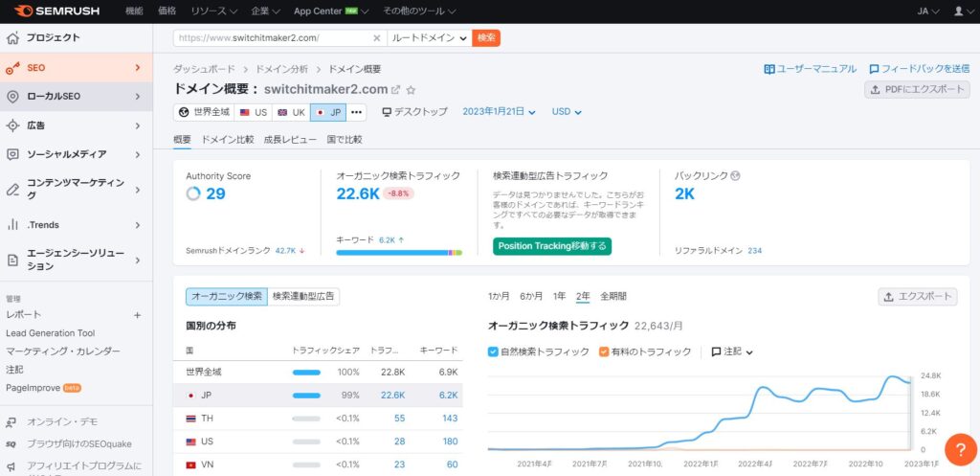Click the ソーシャルメディア chat icon
This screenshot has height=476, width=980.
[12, 154]
